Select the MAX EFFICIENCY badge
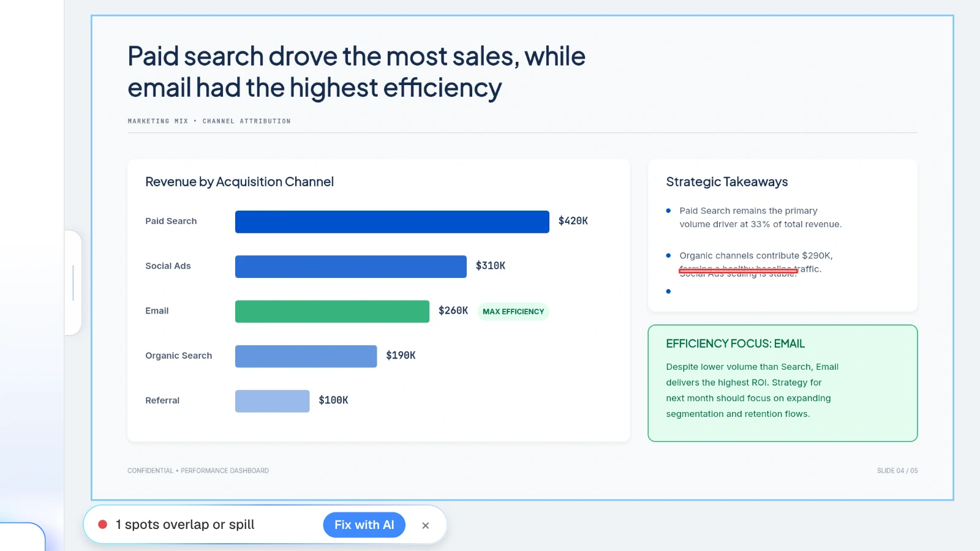Screen dimensions: 980x551 (513, 312)
